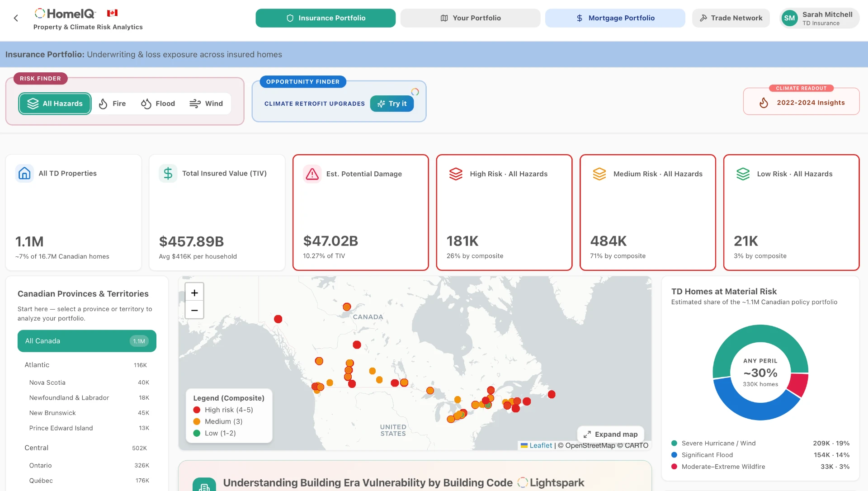Click the Total Insured Value card
Screen dimensions: 868x491
[217, 212]
